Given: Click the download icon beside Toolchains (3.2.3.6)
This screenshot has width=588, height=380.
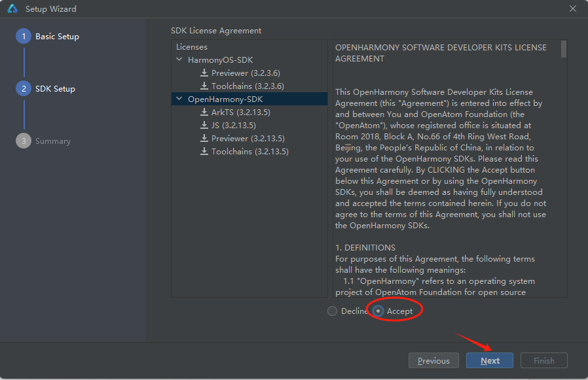Looking at the screenshot, I should click(x=204, y=86).
